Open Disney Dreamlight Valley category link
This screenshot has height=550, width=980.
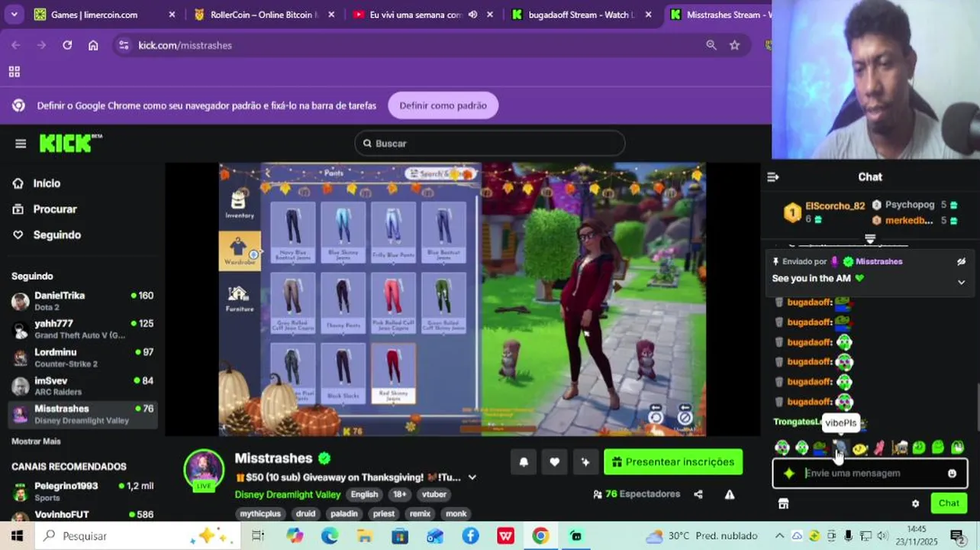coord(288,494)
